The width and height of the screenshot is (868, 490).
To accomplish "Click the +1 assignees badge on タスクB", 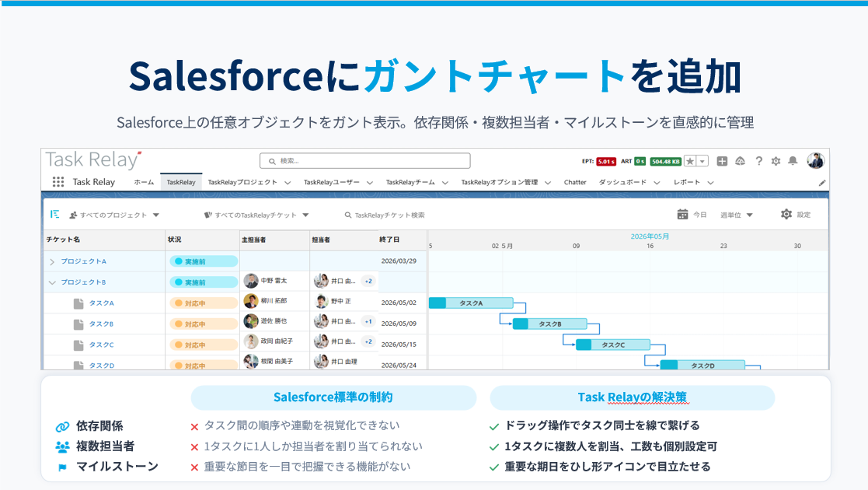I will (x=368, y=321).
